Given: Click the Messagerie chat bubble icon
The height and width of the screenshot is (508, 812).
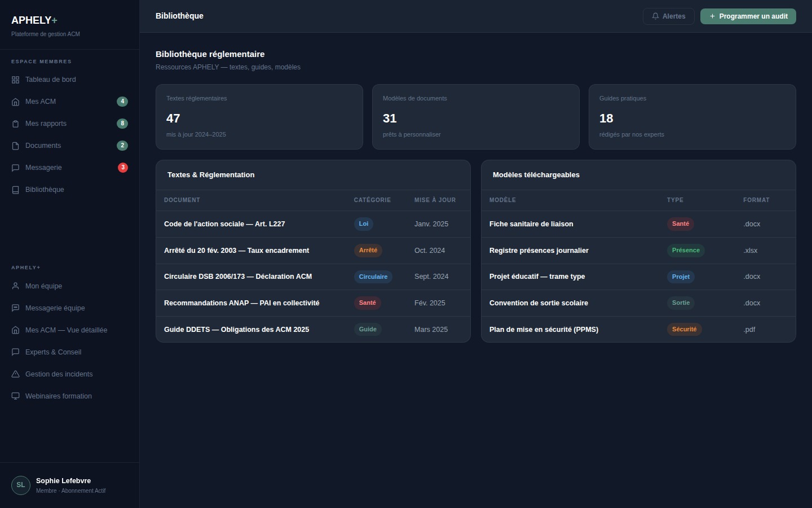Looking at the screenshot, I should [15, 168].
